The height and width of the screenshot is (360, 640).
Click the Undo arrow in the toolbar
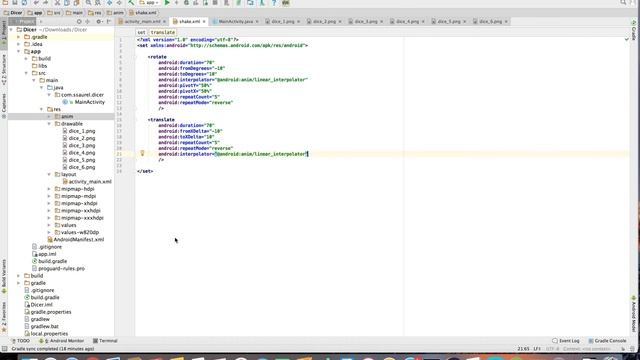36,2
